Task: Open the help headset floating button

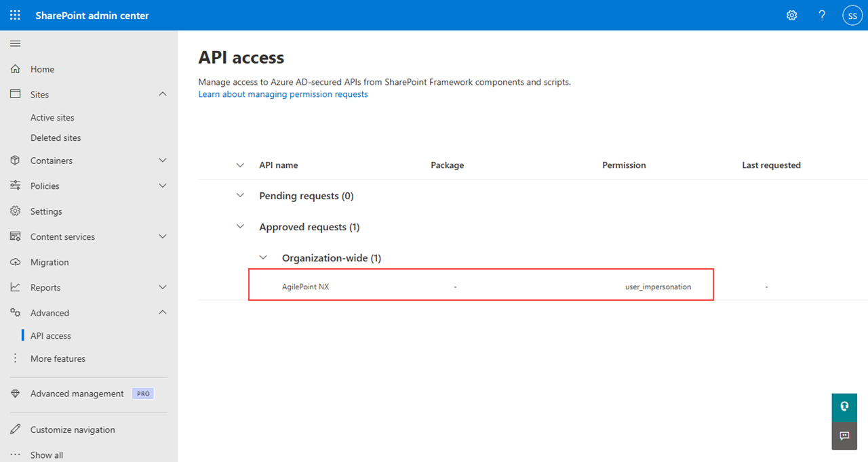Action: [x=844, y=406]
